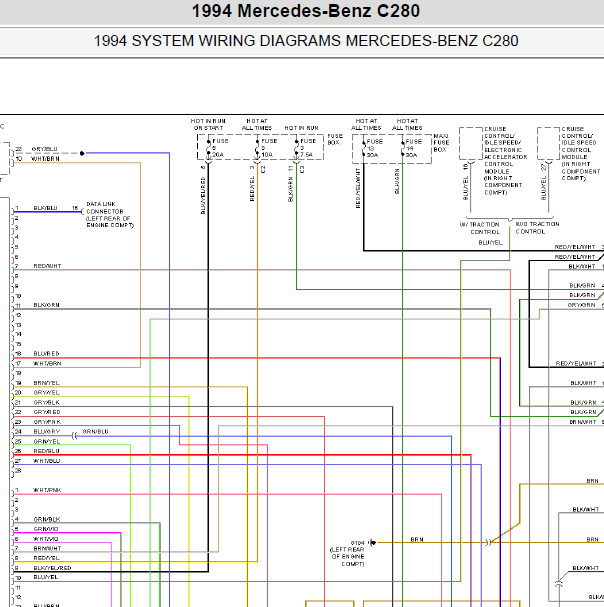This screenshot has width=604, height=607.
Task: Select 'DATA LINK CONNECTOR' label text
Action: tap(105, 208)
